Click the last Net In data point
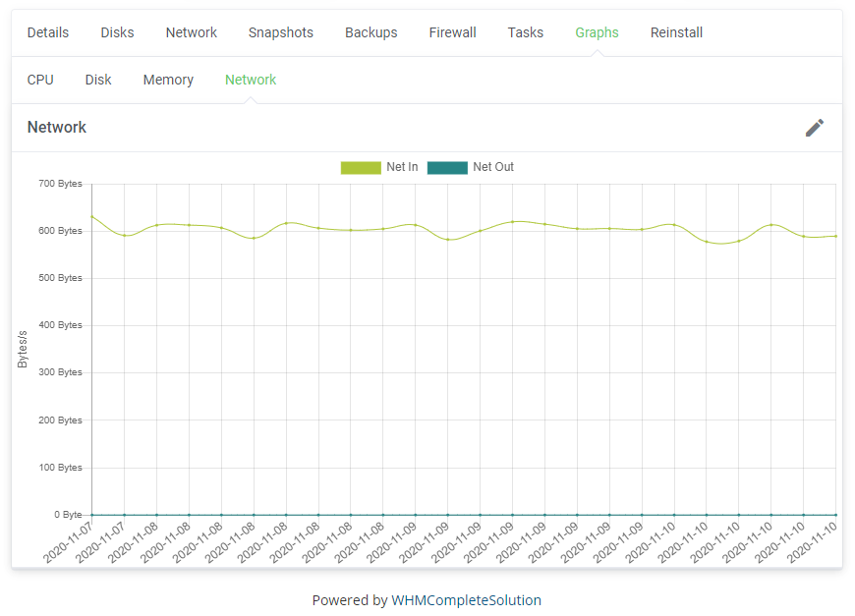 pos(836,236)
